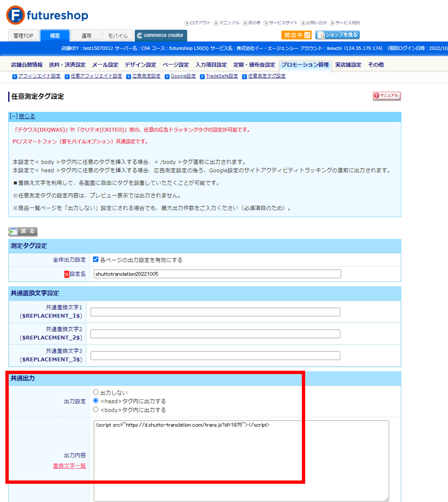Open the その他 menu
This screenshot has width=448, height=502.
click(x=376, y=65)
